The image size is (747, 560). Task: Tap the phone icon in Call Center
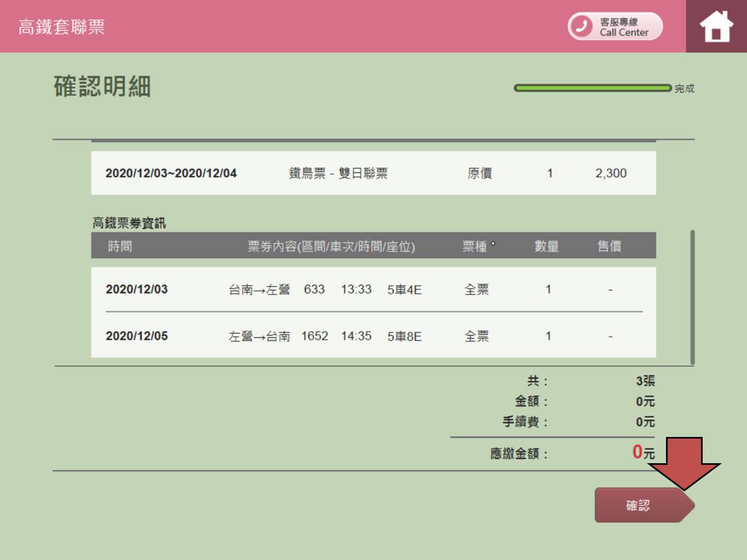tap(581, 26)
